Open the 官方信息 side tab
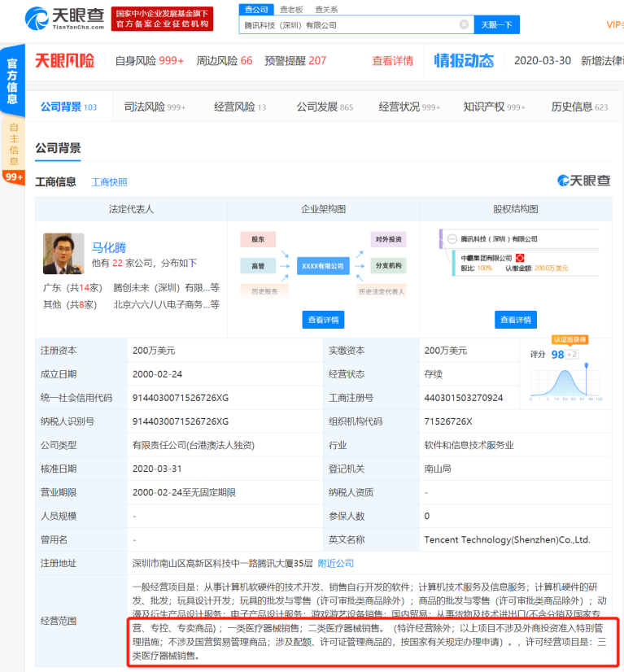This screenshot has width=624, height=672. point(12,81)
